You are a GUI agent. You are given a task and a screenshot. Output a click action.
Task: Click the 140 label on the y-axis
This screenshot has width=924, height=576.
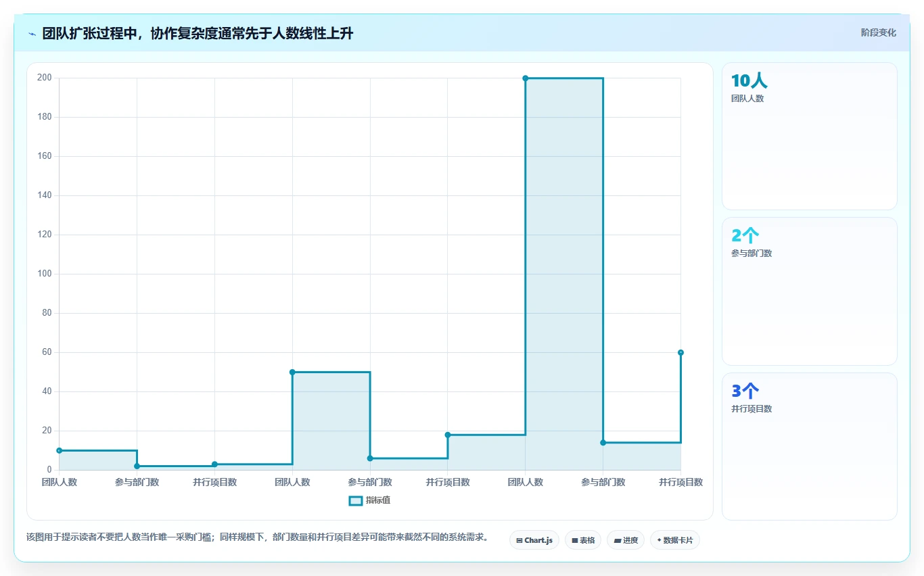[45, 195]
